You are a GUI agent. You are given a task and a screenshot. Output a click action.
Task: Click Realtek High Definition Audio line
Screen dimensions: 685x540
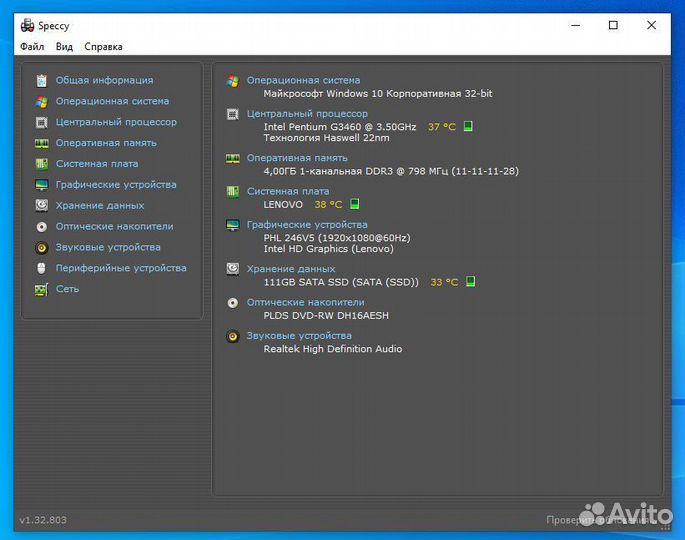tap(333, 349)
